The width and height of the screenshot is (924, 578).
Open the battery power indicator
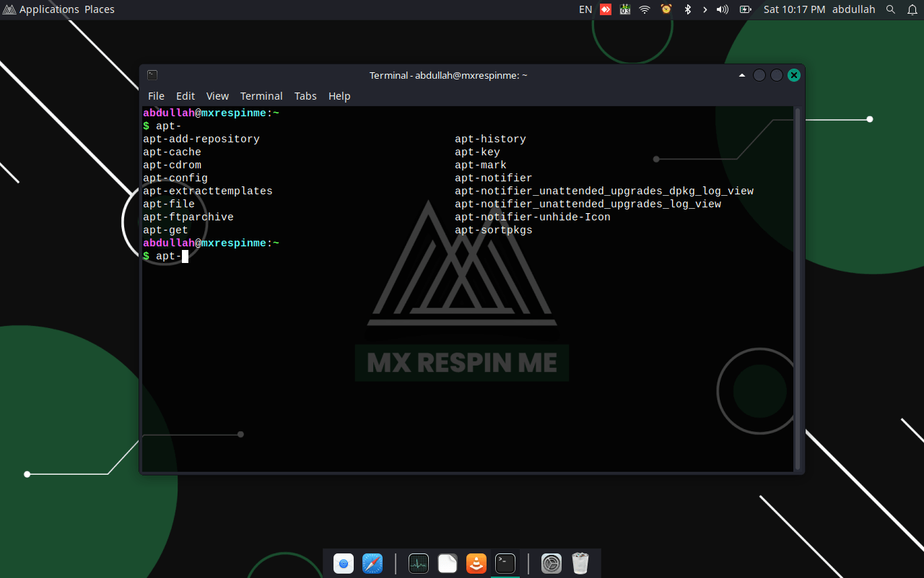(745, 9)
